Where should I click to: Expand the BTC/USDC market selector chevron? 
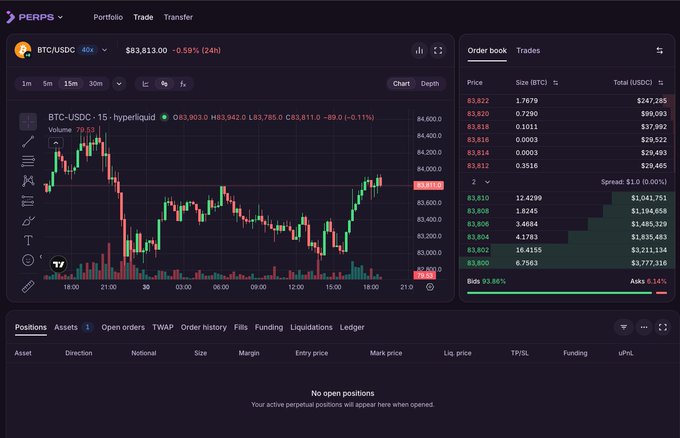(105, 50)
